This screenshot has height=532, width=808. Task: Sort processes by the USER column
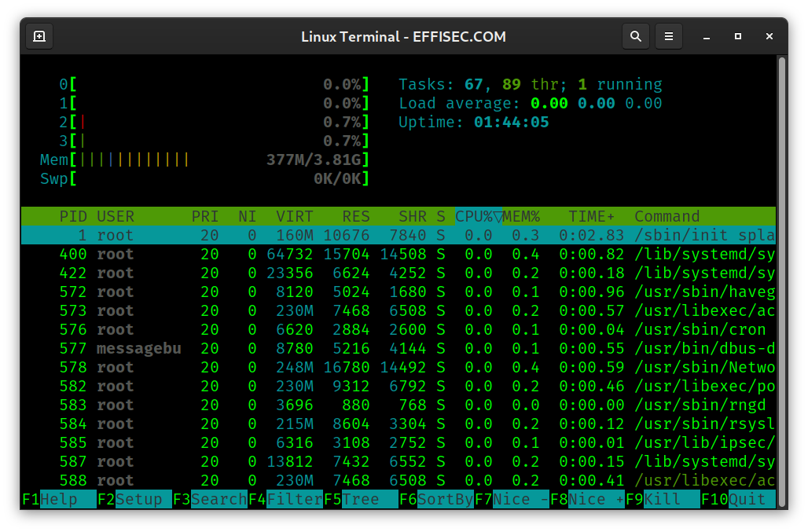click(114, 216)
